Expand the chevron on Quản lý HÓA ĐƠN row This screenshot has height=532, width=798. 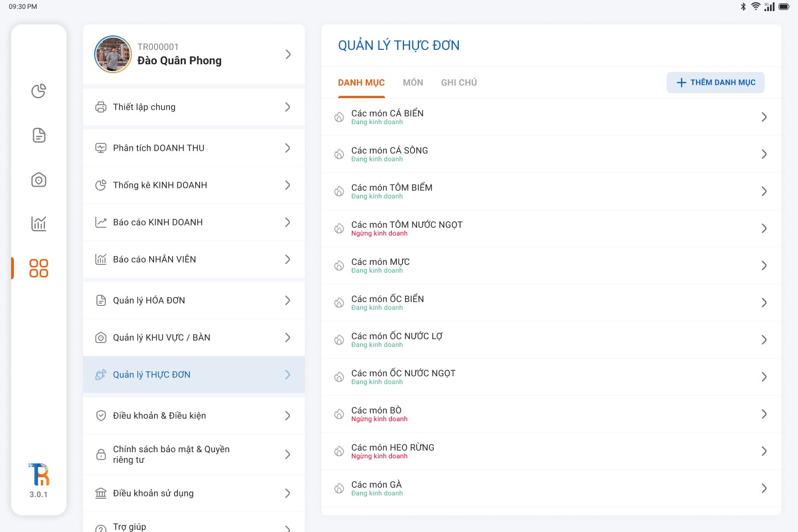tap(288, 300)
